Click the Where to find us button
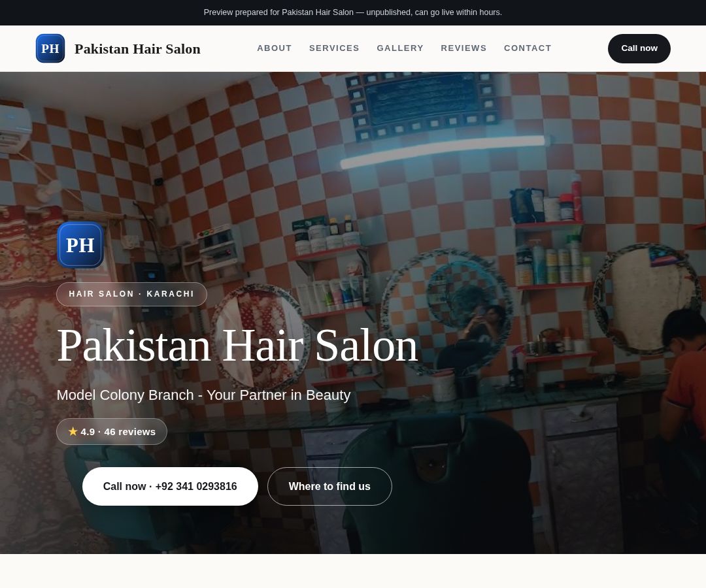 coord(329,486)
